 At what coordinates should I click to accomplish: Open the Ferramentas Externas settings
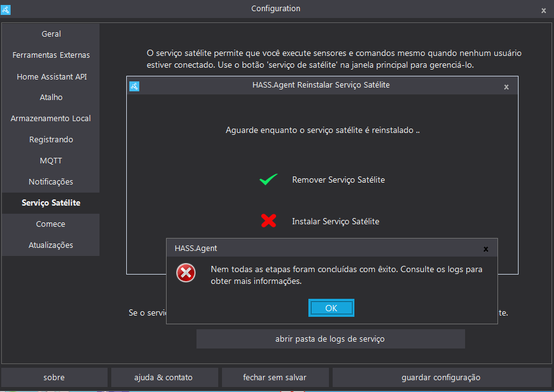(50, 55)
